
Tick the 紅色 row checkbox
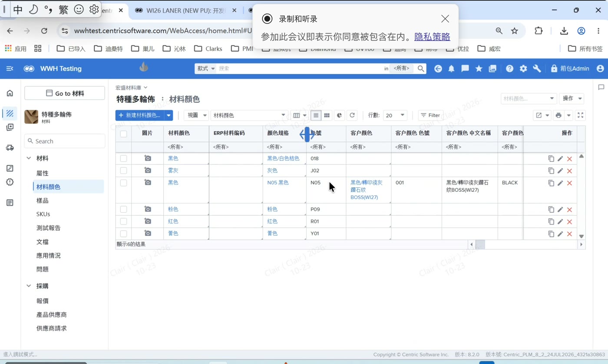(x=124, y=221)
